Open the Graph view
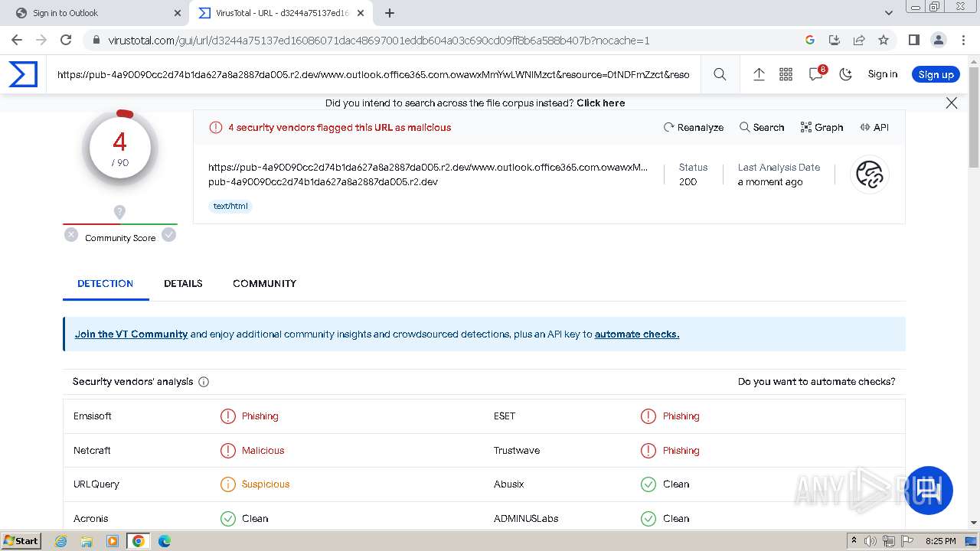The width and height of the screenshot is (980, 551). click(x=822, y=127)
